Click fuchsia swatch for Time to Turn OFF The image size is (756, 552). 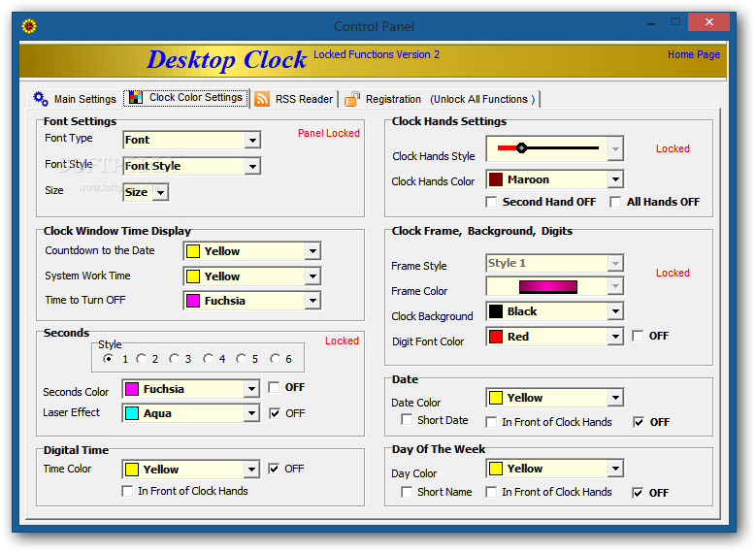[x=193, y=301]
